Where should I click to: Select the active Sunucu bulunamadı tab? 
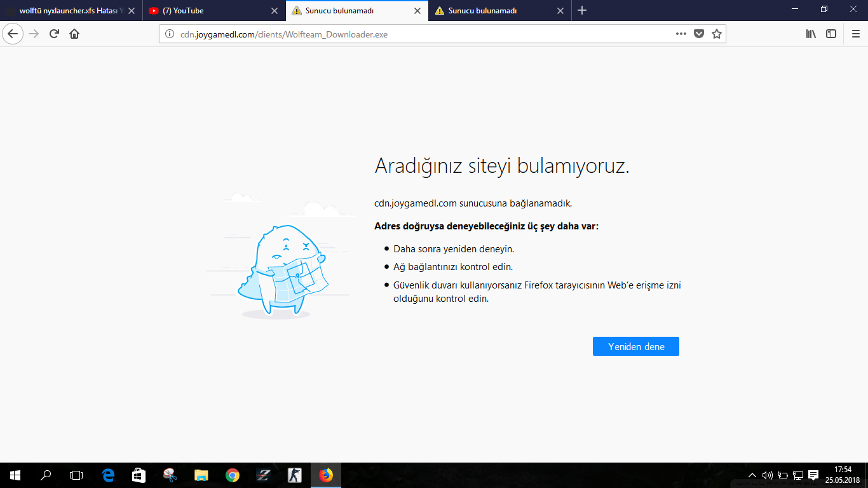[356, 11]
